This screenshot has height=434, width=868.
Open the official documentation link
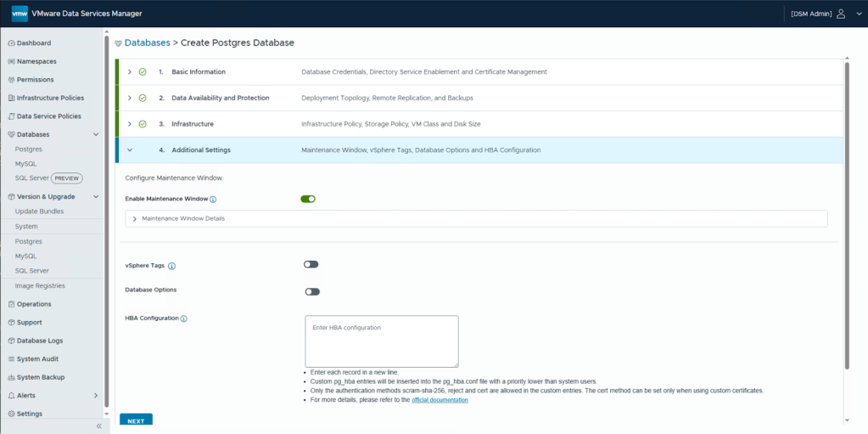[x=440, y=400]
